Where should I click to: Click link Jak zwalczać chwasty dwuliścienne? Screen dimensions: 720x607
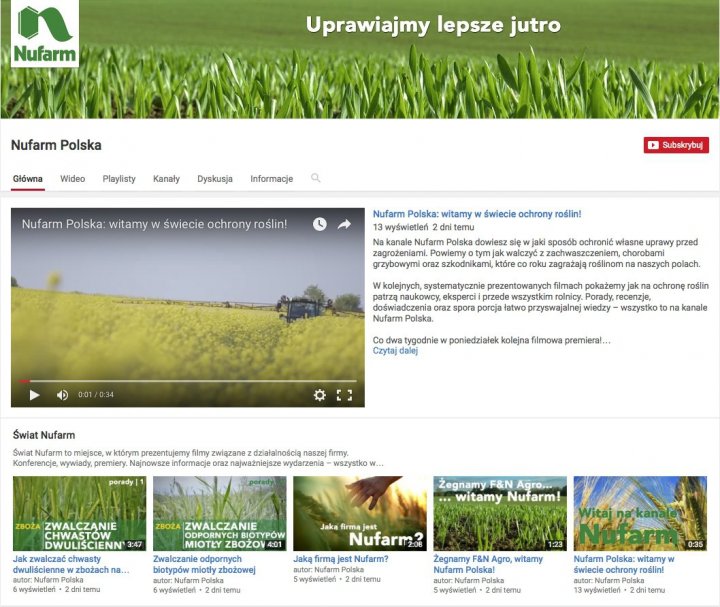point(71,564)
